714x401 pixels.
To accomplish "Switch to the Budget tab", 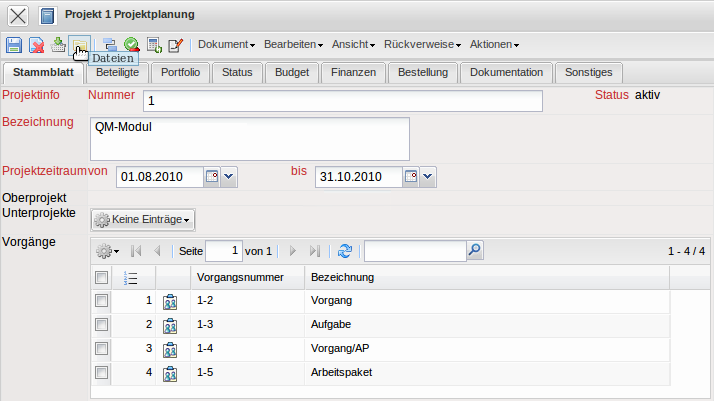I will coord(292,72).
